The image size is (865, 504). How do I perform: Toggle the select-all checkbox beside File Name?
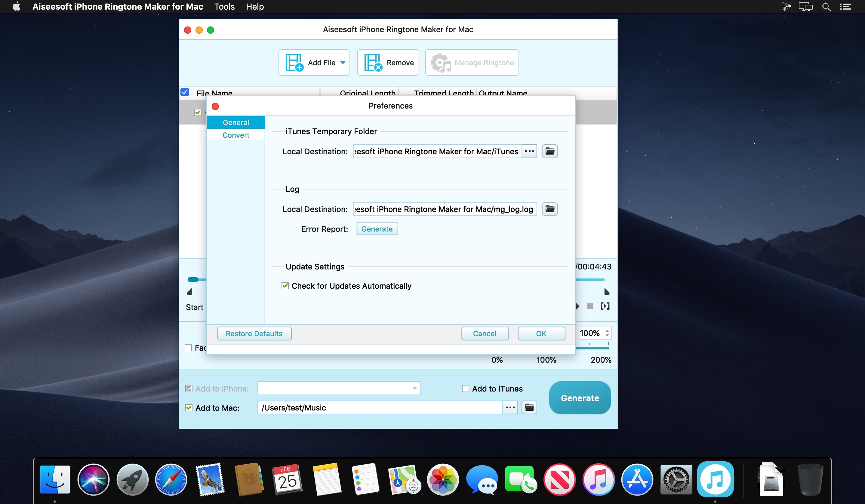[x=185, y=92]
